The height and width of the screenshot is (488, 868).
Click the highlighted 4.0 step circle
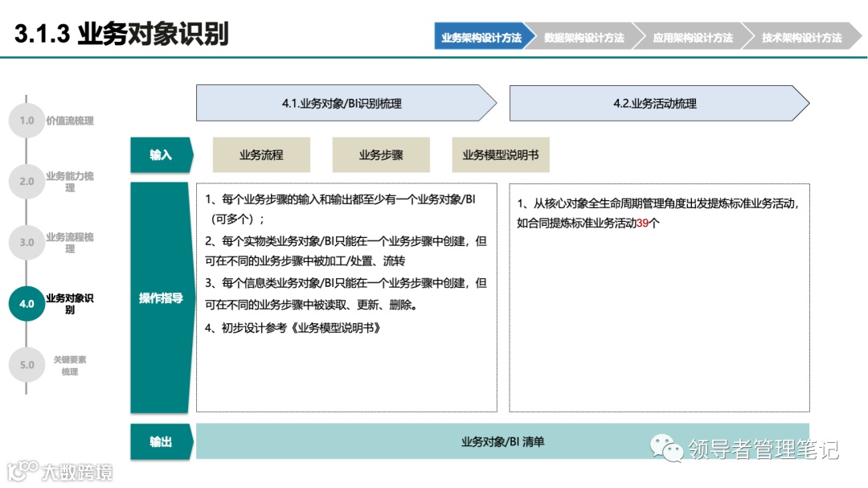pos(27,304)
